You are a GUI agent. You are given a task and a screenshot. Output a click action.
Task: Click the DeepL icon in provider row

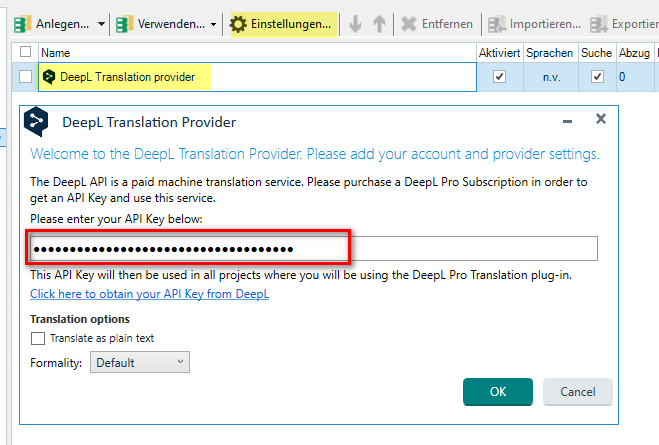pyautogui.click(x=49, y=77)
